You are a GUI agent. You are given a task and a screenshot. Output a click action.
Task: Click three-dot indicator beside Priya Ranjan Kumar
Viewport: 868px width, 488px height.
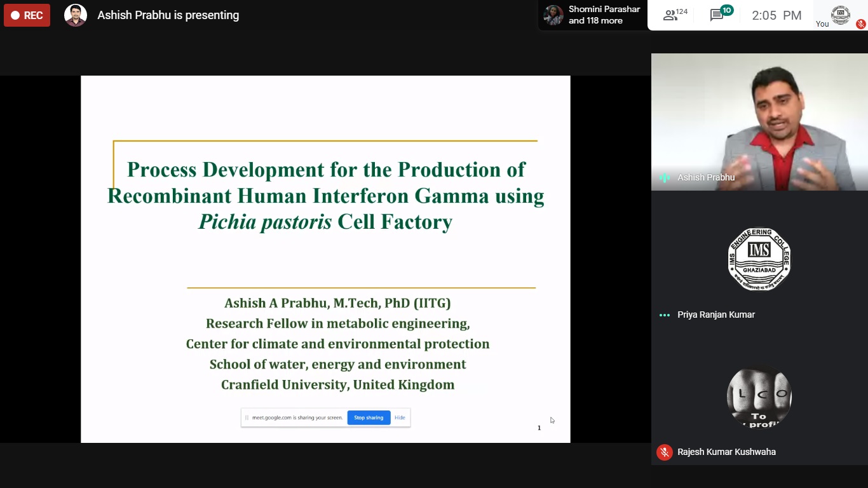click(x=665, y=315)
